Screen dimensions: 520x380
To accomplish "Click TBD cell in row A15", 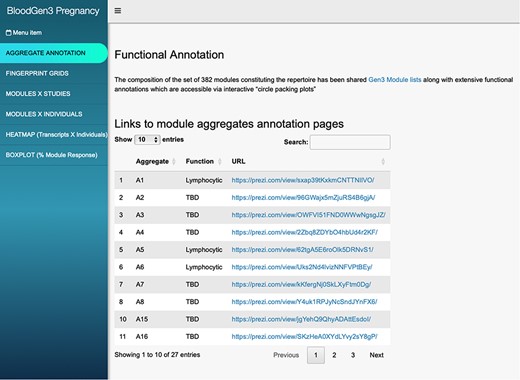I will click(192, 319).
